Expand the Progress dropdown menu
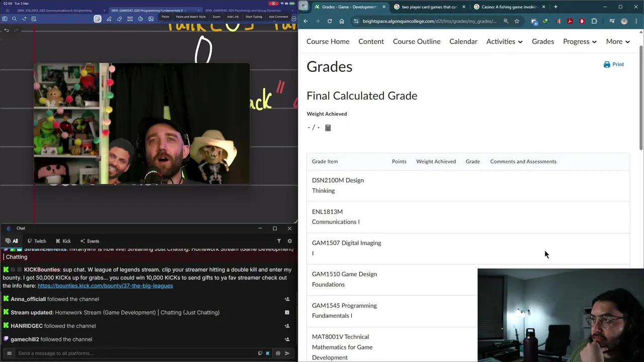 coord(580,41)
